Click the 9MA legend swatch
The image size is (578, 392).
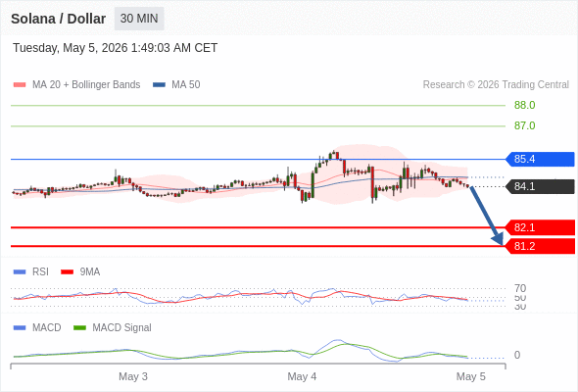(x=67, y=272)
